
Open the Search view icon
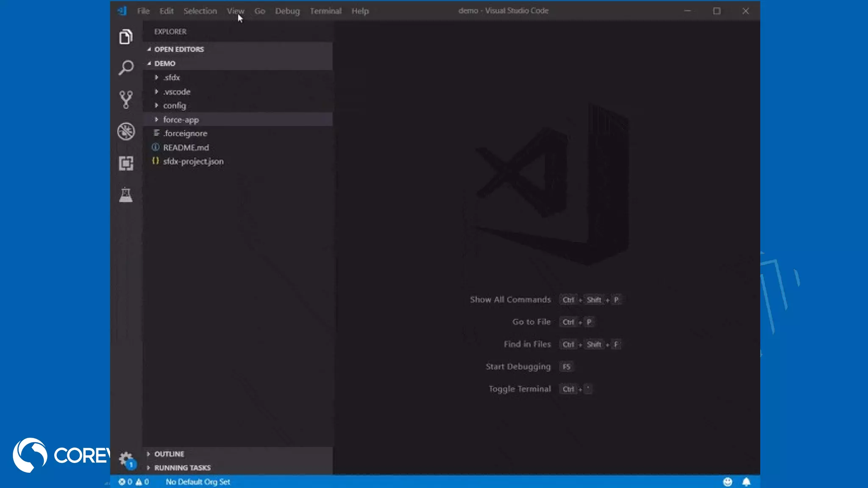(125, 68)
